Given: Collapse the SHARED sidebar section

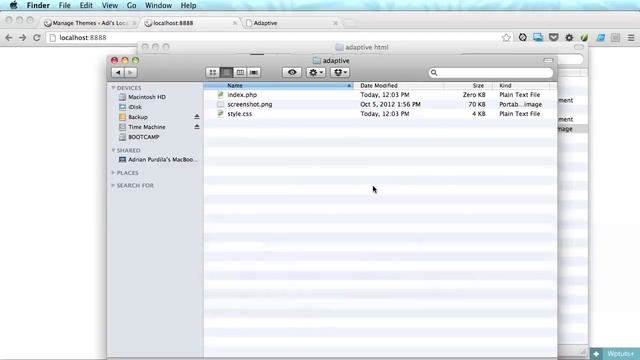Looking at the screenshot, I should pos(113,150).
